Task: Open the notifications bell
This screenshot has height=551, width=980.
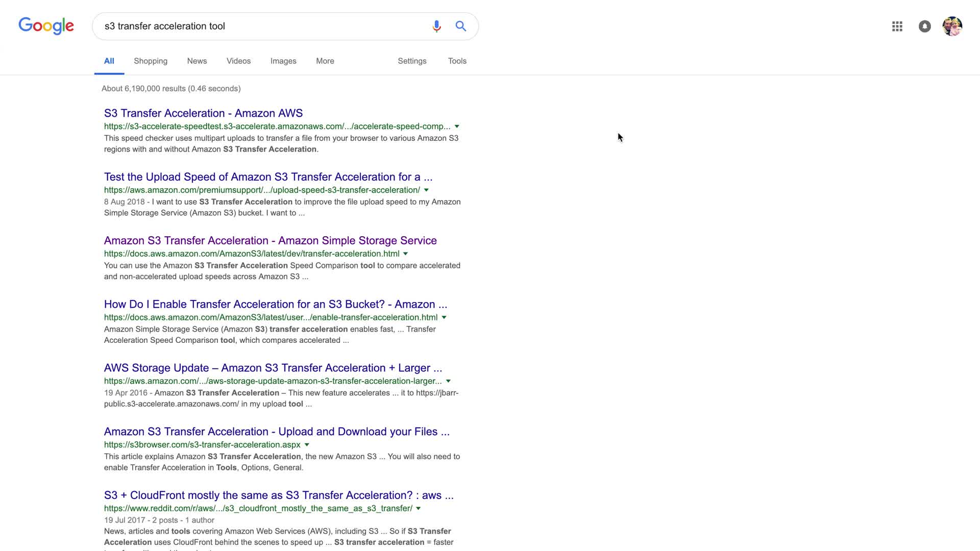Action: pos(924,26)
